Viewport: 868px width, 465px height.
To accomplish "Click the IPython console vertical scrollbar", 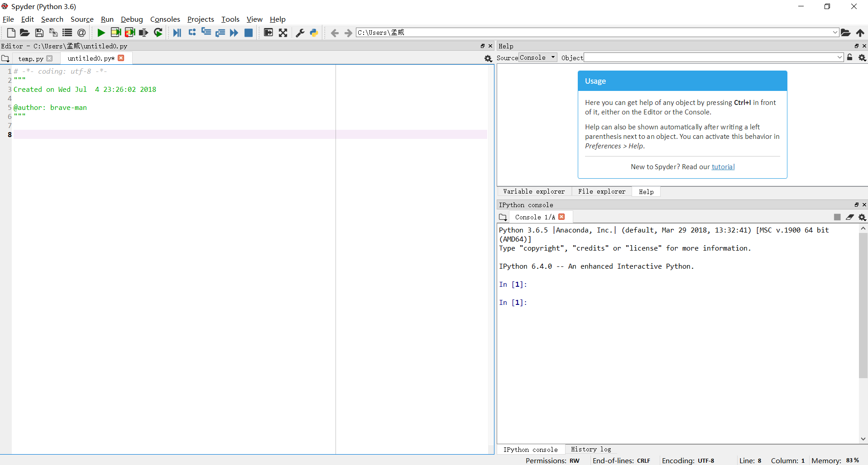I will click(x=863, y=306).
